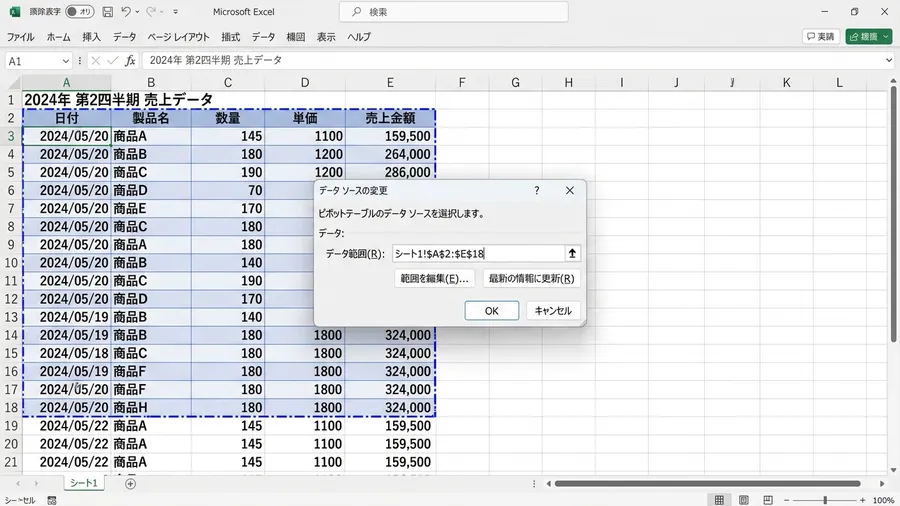Add a new sheet with the plus icon

pos(130,484)
